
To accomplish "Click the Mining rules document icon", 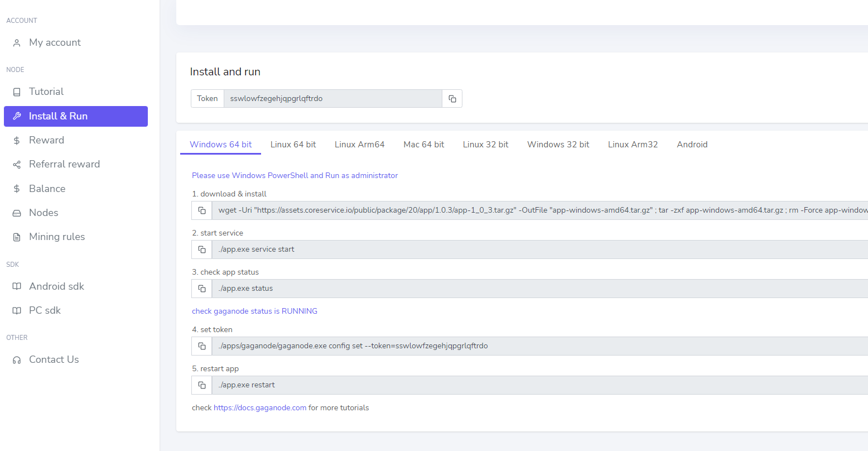I will [17, 237].
